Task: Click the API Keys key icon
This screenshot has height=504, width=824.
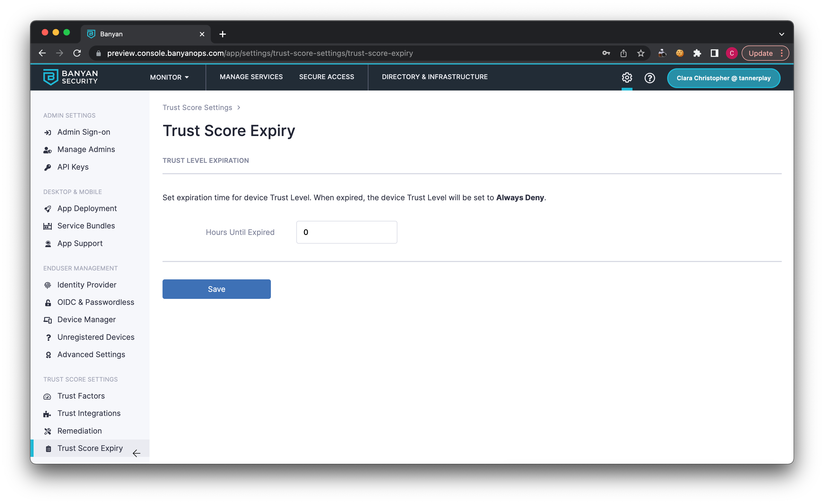Action: 48,167
